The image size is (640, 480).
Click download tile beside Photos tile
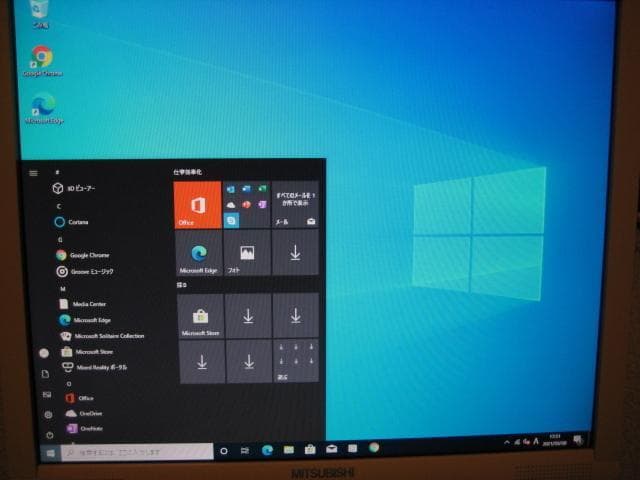(295, 253)
